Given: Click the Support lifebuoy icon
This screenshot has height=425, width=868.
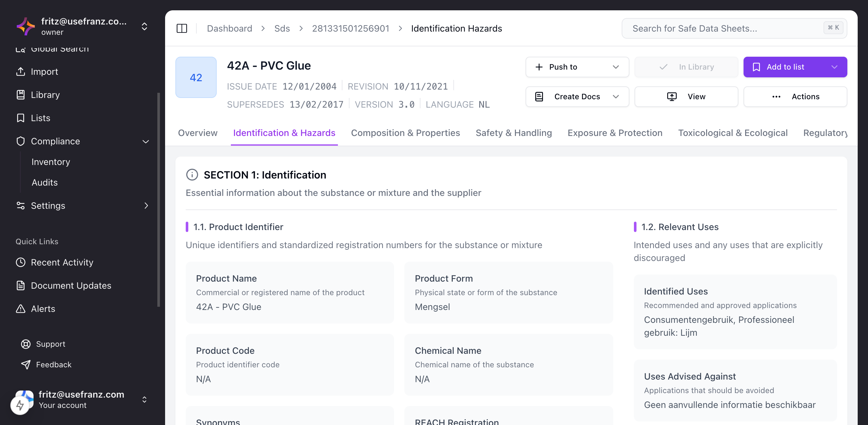Looking at the screenshot, I should 25,344.
